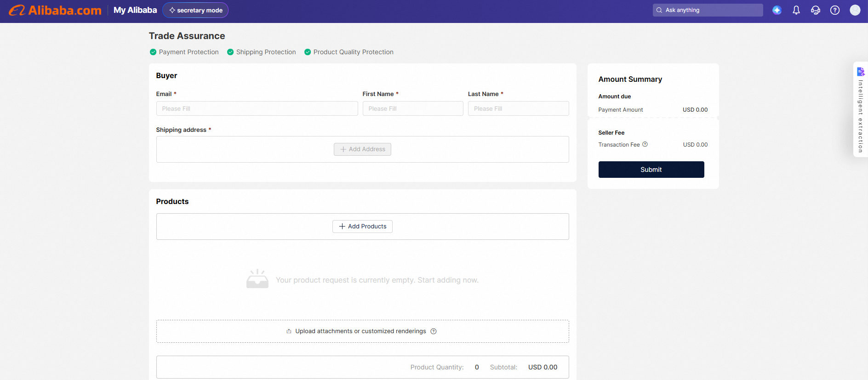Click the Transaction Fee info icon
Screen dimensions: 868x380
pos(645,144)
